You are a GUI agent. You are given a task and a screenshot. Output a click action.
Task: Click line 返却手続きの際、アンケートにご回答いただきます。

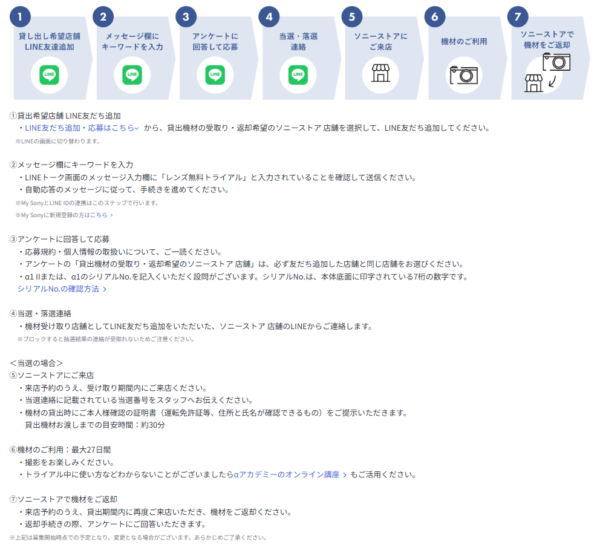[x=112, y=524]
